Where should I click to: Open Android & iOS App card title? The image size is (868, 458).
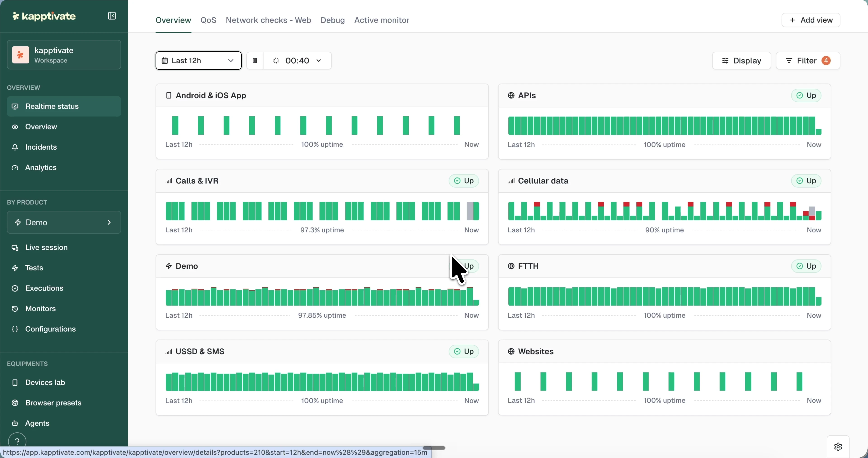[x=211, y=96]
